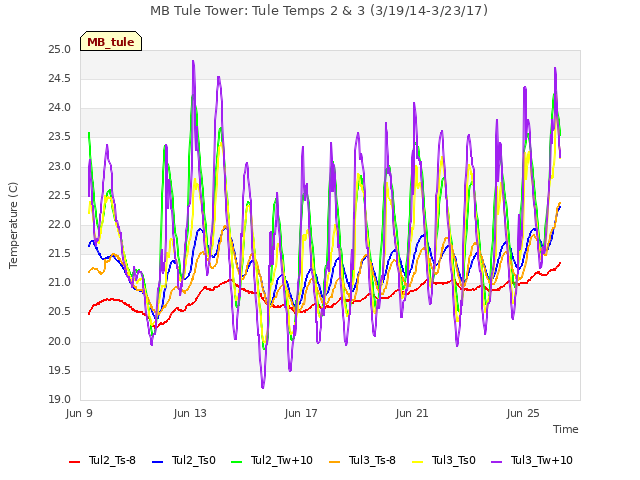Click the blue Tul2_Ts0 legend swatch

click(x=158, y=462)
